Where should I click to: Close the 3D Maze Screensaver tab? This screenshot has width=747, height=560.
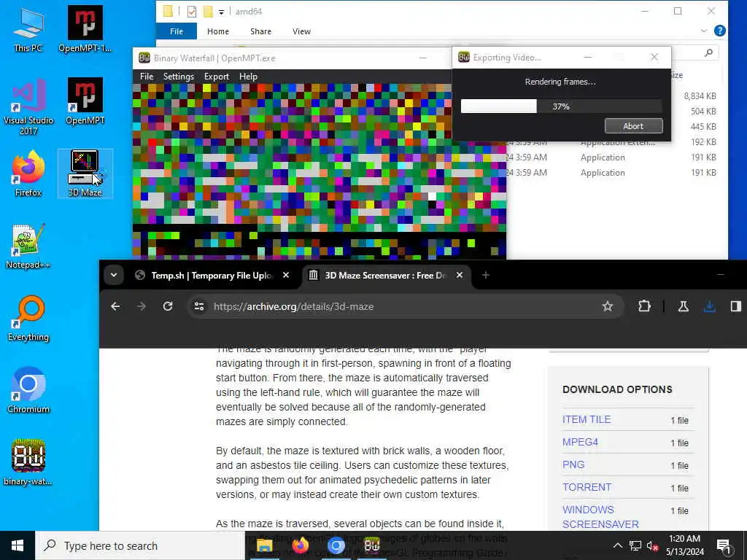click(460, 275)
